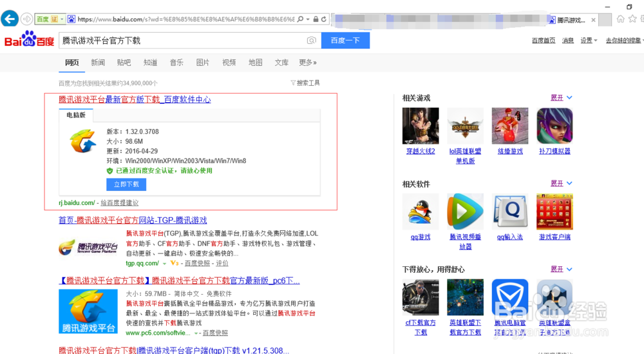Switch to the 贴吧 tab
644x354 pixels.
click(124, 63)
